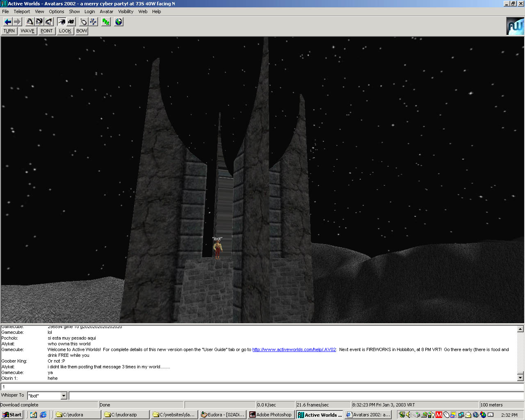Click the green AFK icon
The height and width of the screenshot is (420, 525).
[x=106, y=22]
